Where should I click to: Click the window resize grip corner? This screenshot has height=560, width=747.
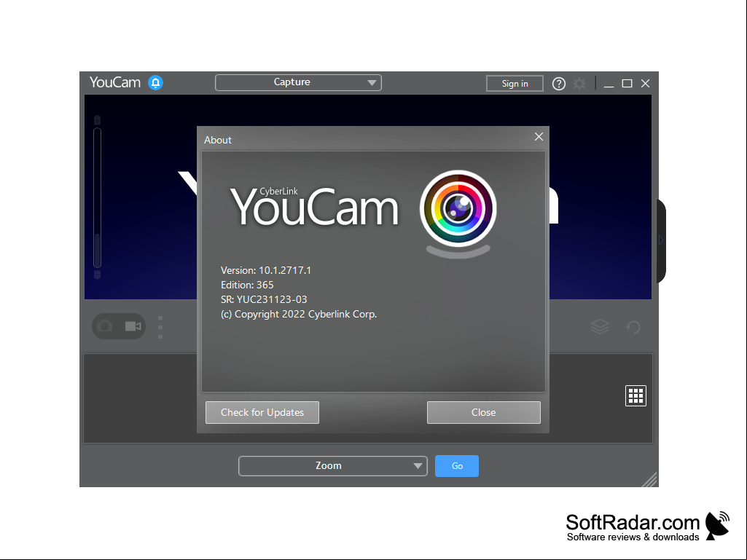(650, 479)
